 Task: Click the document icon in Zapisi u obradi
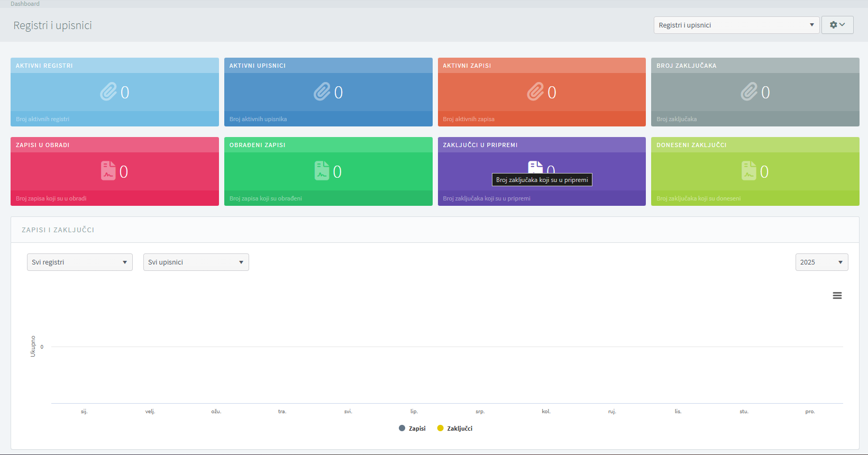(108, 171)
